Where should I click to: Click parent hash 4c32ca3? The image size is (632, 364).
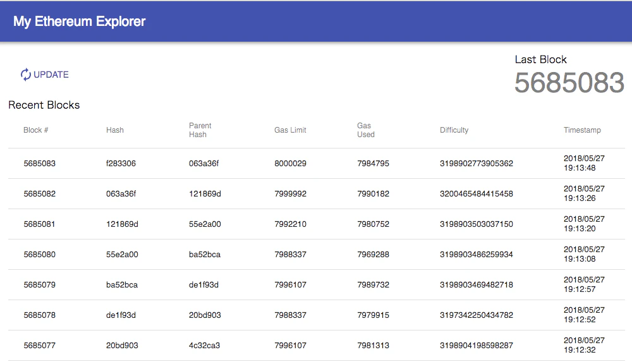click(204, 345)
